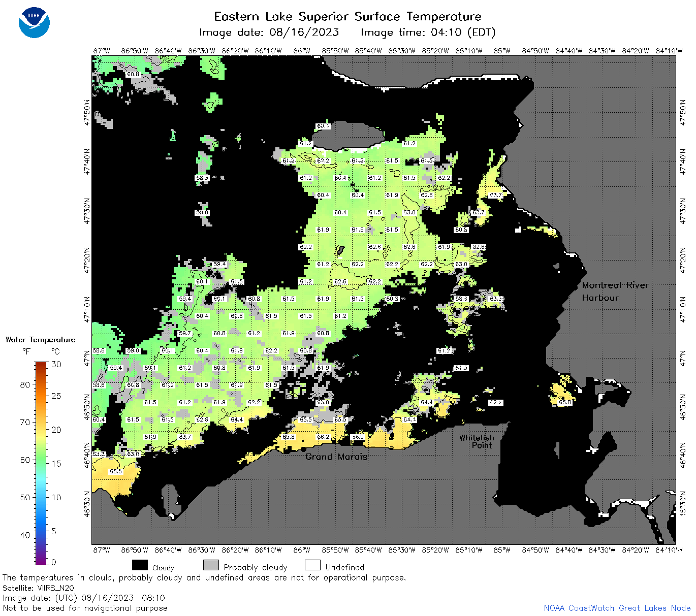Click the black dot marker at Grand Marais
Image resolution: width=696 pixels, height=616 pixels.
click(x=303, y=449)
